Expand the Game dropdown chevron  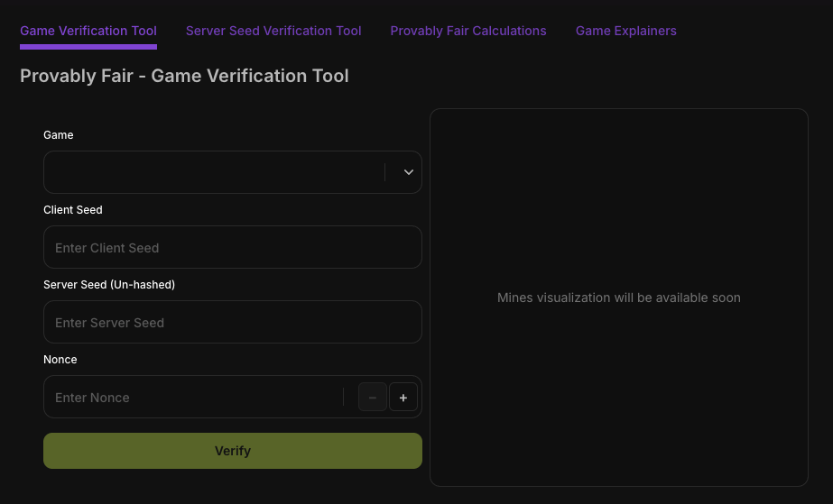(x=408, y=172)
